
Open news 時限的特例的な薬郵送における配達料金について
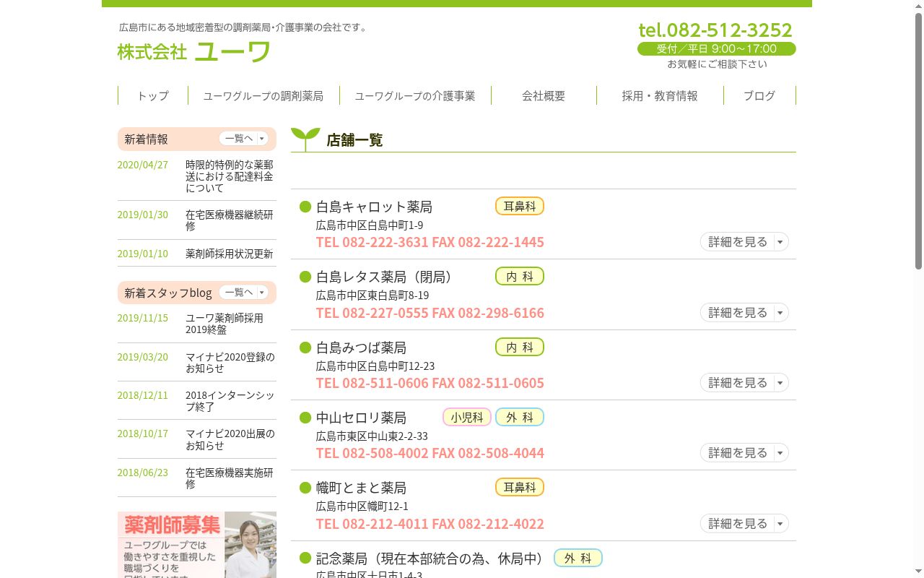click(x=230, y=176)
